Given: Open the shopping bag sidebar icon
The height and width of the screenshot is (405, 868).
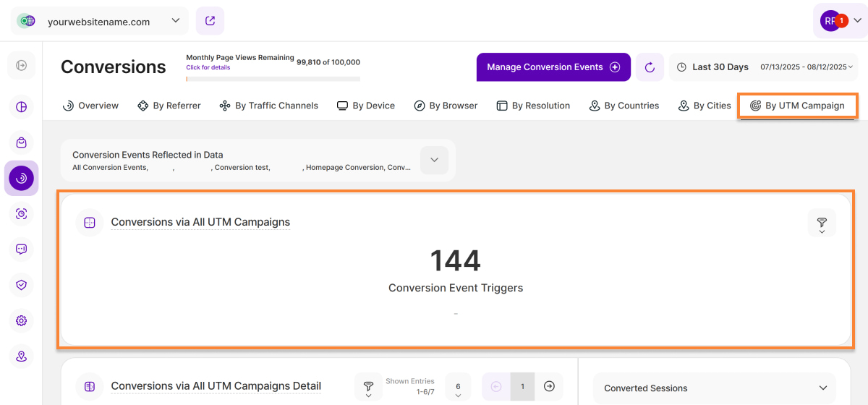Looking at the screenshot, I should click(x=22, y=142).
